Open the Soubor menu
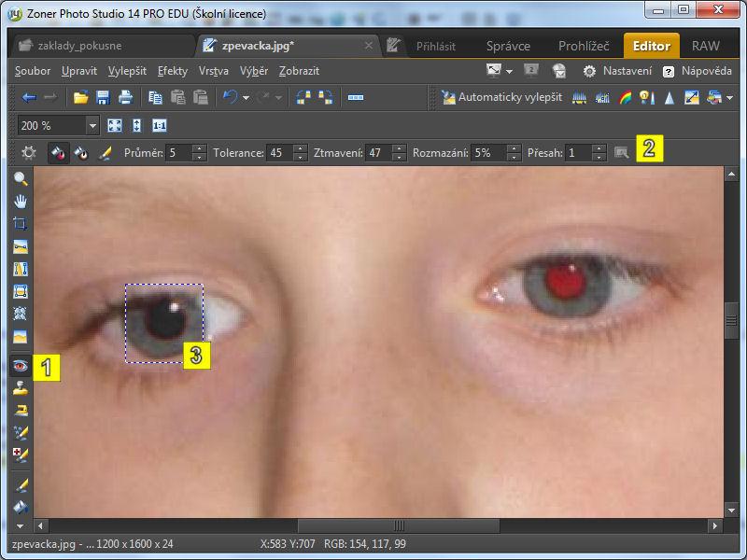747x560 pixels. coord(33,71)
